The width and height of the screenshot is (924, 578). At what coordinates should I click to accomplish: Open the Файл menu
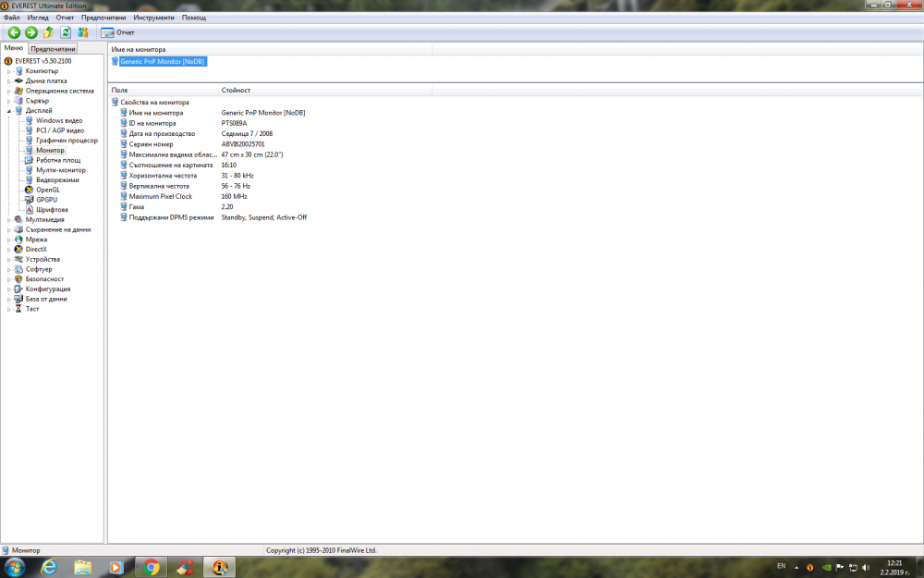click(11, 18)
